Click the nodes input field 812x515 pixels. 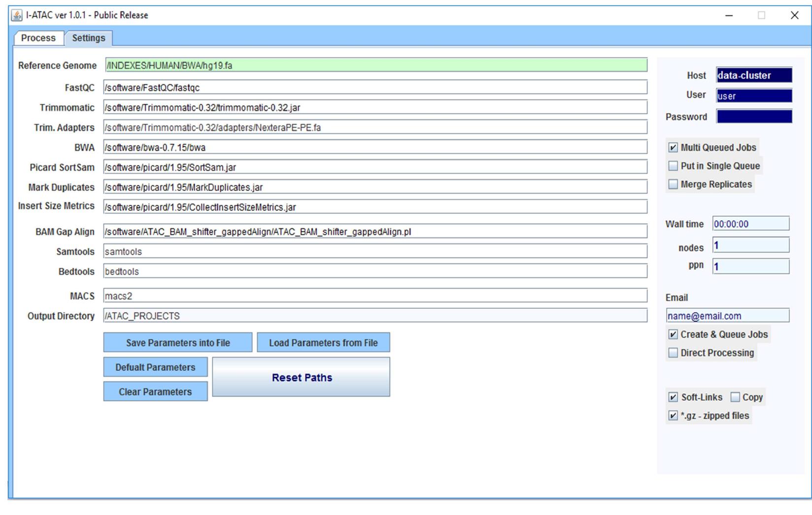(x=751, y=245)
